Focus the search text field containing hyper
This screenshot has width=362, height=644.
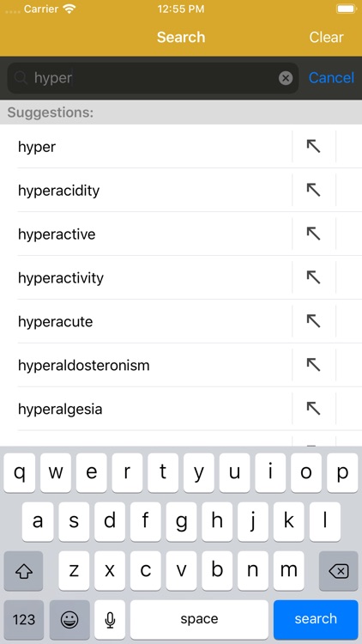click(x=153, y=78)
